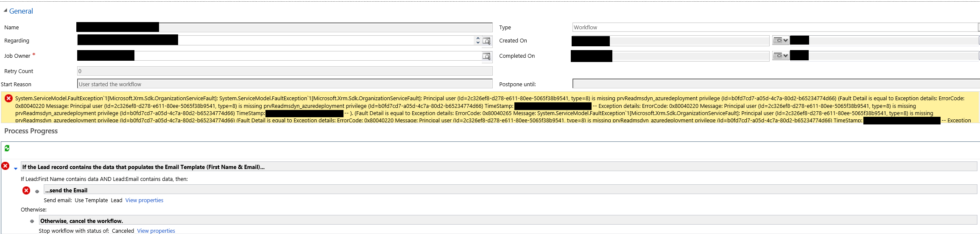The height and width of the screenshot is (234, 980).
Task: Click the Name input field
Action: [285, 27]
